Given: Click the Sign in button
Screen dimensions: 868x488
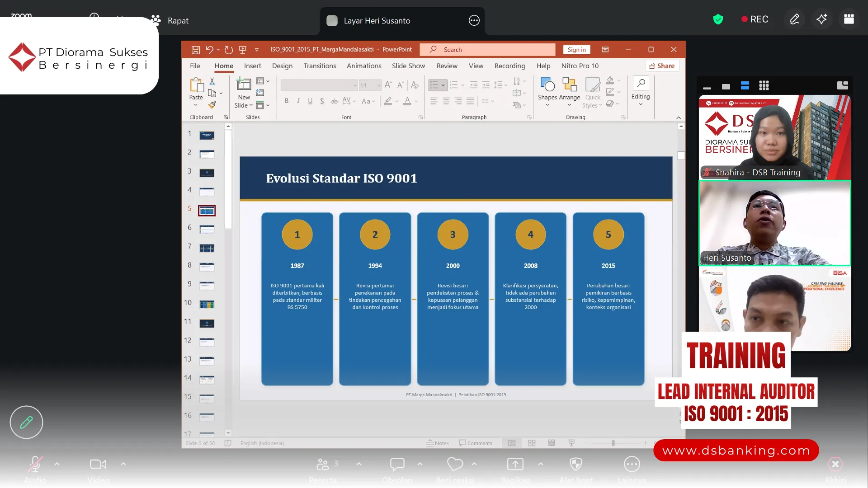Looking at the screenshot, I should [x=576, y=50].
